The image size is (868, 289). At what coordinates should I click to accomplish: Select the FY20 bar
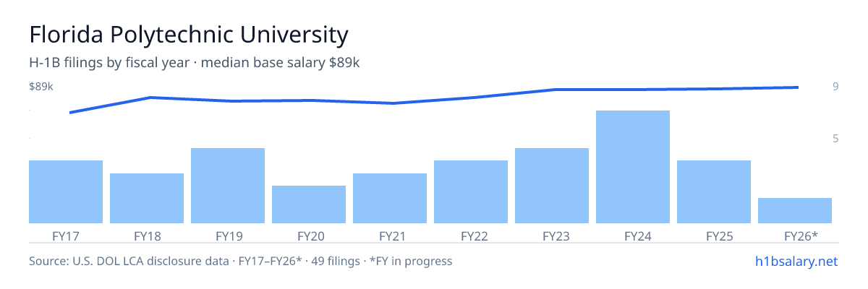[x=309, y=204]
